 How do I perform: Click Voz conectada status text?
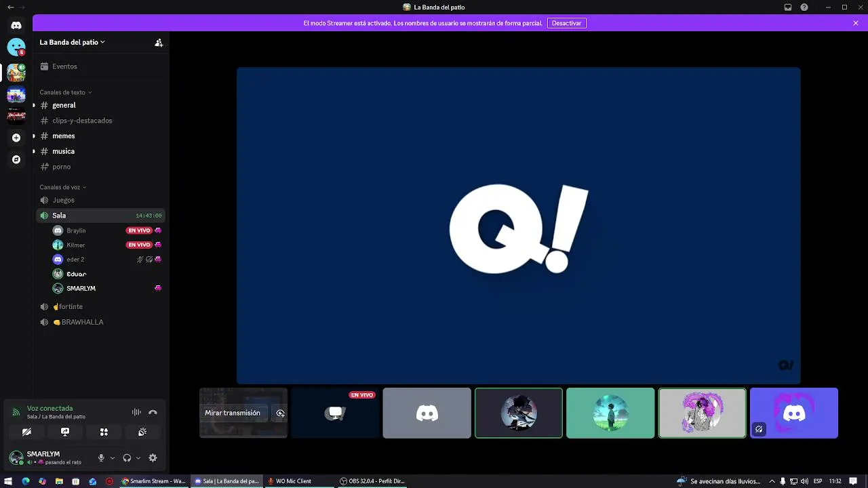pos(50,409)
